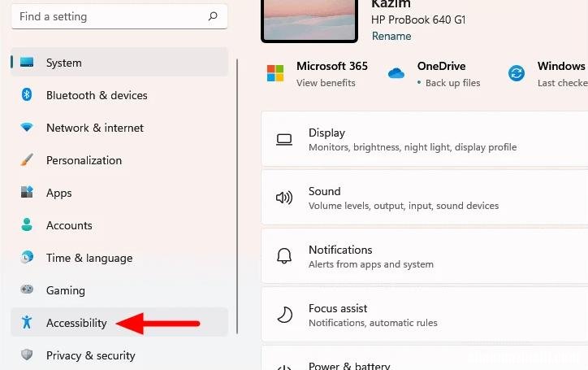Click the magnifier search icon
Viewport: 588px width, 370px height.
(213, 16)
